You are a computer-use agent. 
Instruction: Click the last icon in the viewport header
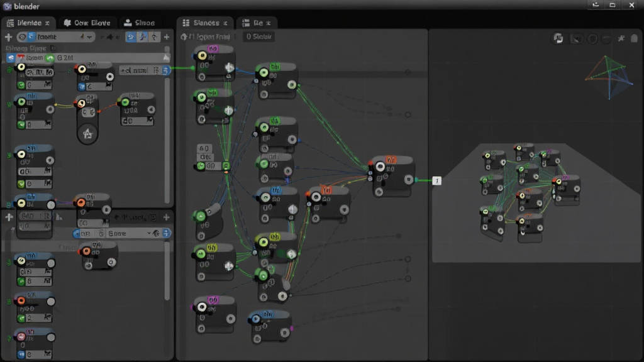(x=634, y=38)
